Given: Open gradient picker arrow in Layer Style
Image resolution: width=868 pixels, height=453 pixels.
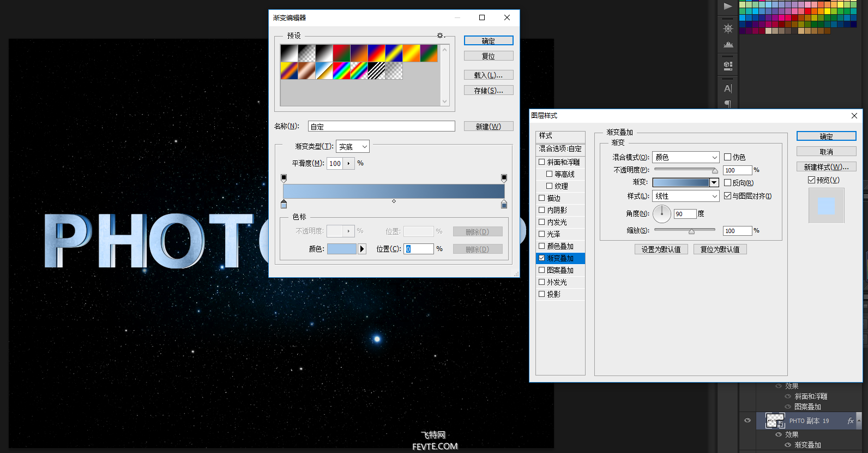Looking at the screenshot, I should click(714, 183).
